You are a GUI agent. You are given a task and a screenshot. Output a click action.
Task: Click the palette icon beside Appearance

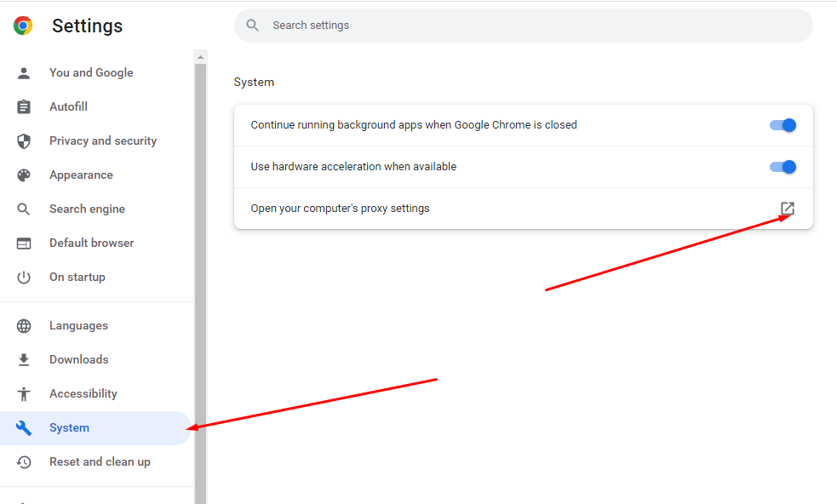coord(24,175)
